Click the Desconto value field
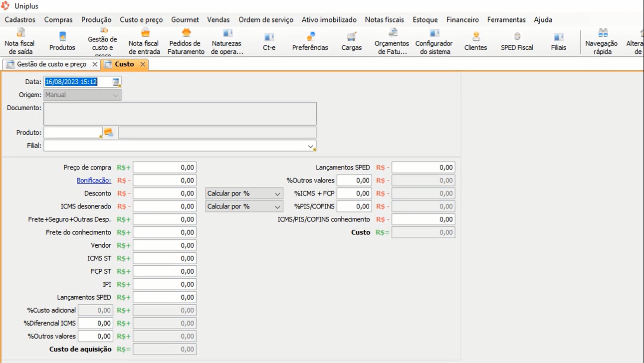Viewport: 644px width, 363px height. (165, 193)
